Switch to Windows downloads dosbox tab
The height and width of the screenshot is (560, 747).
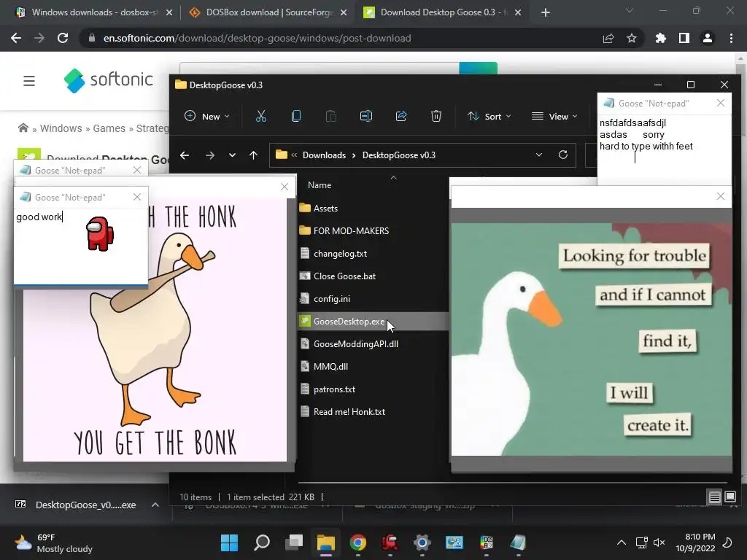(94, 12)
